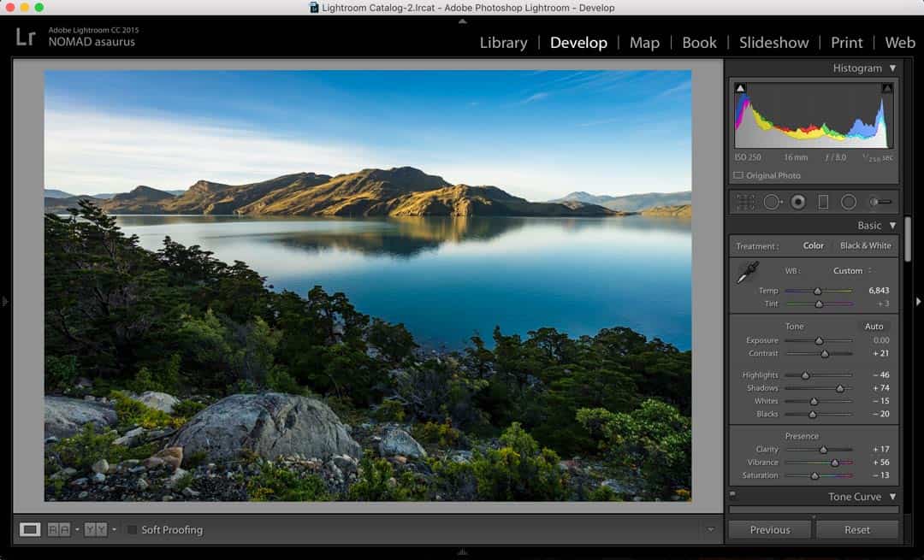Click the Before/After view icon
This screenshot has height=560, width=924.
click(x=58, y=530)
